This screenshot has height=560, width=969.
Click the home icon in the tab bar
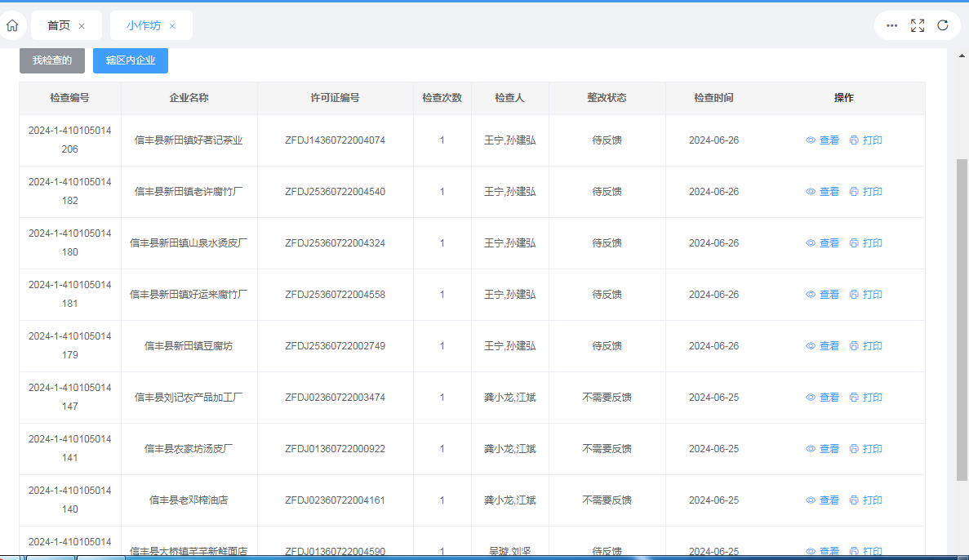(x=11, y=25)
